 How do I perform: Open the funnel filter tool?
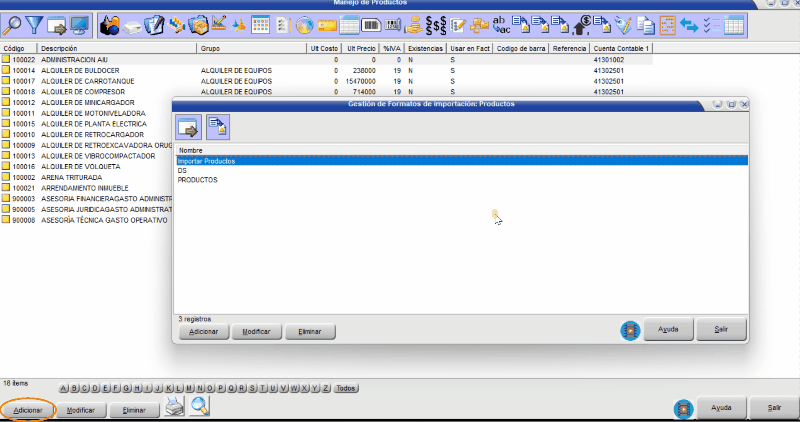point(35,24)
